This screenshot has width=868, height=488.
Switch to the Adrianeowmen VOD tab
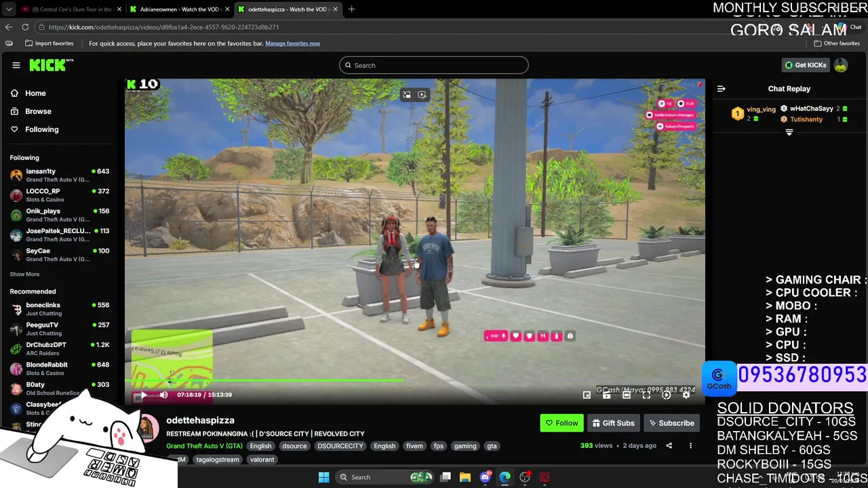point(178,9)
